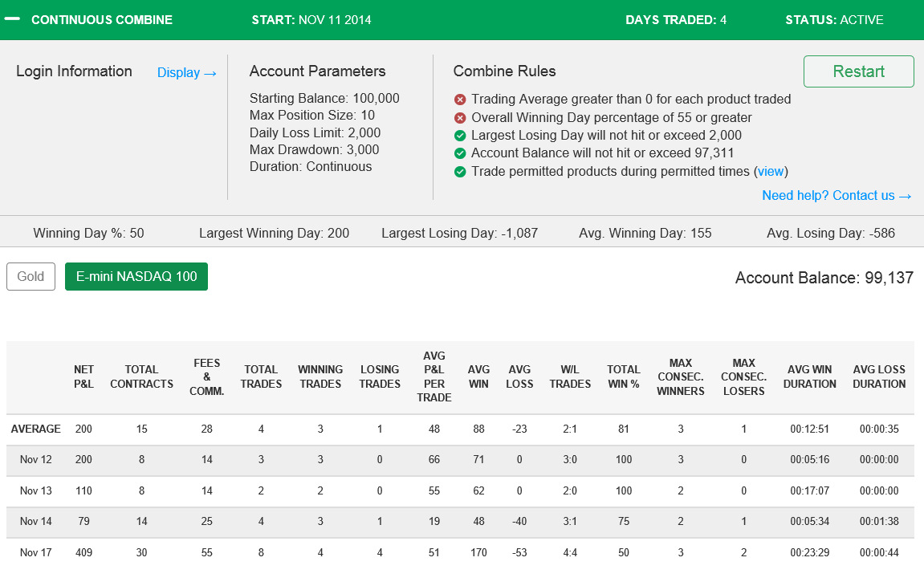Click the red X icon beside Trading Average rule

[x=460, y=99]
